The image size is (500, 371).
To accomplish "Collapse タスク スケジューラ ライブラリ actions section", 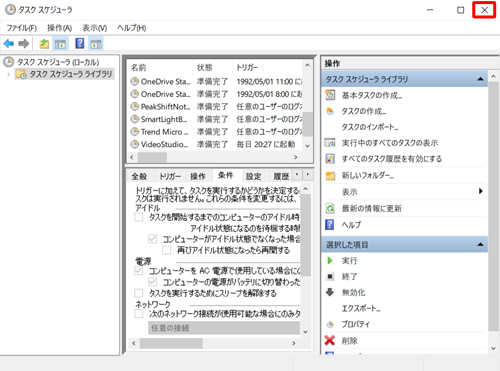I will click(x=480, y=79).
